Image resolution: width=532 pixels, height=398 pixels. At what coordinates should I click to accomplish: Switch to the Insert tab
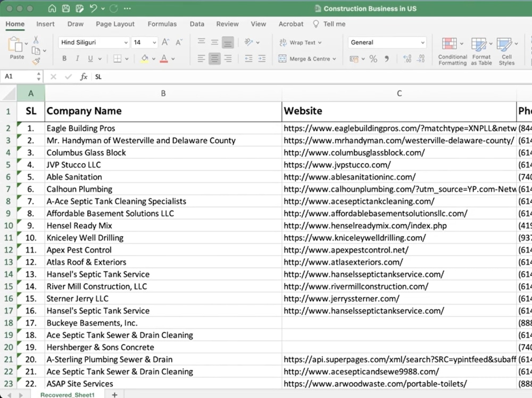pyautogui.click(x=45, y=24)
